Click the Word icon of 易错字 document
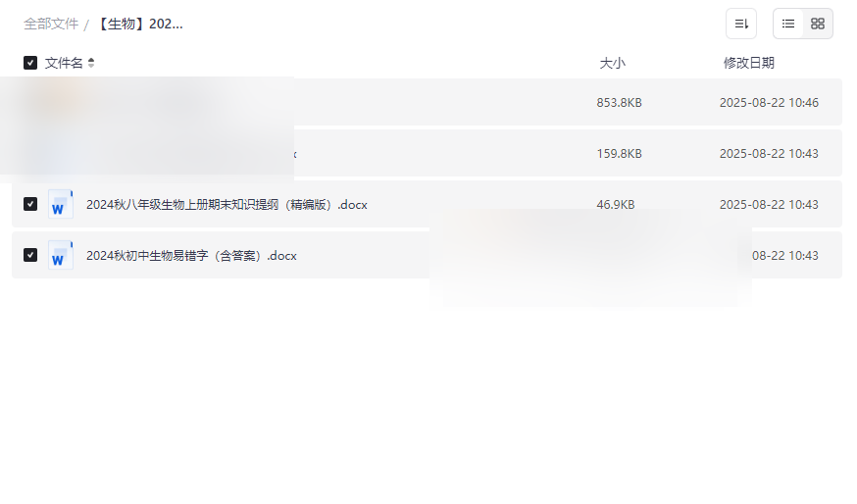 click(x=60, y=255)
